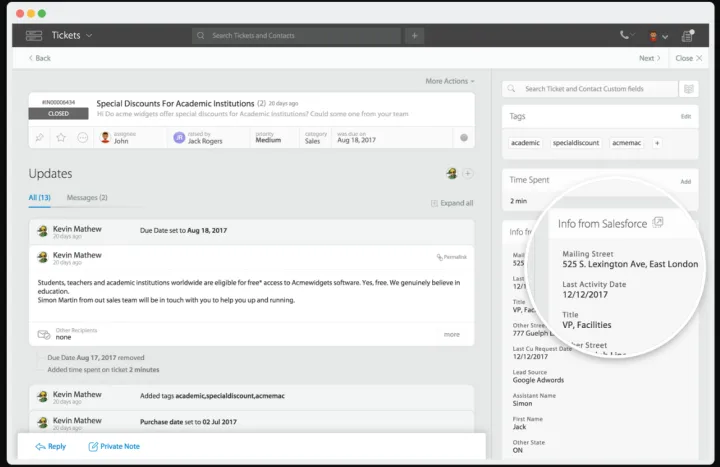The width and height of the screenshot is (720, 467).
Task: Click Assistant Name Simon value
Action: click(x=523, y=404)
